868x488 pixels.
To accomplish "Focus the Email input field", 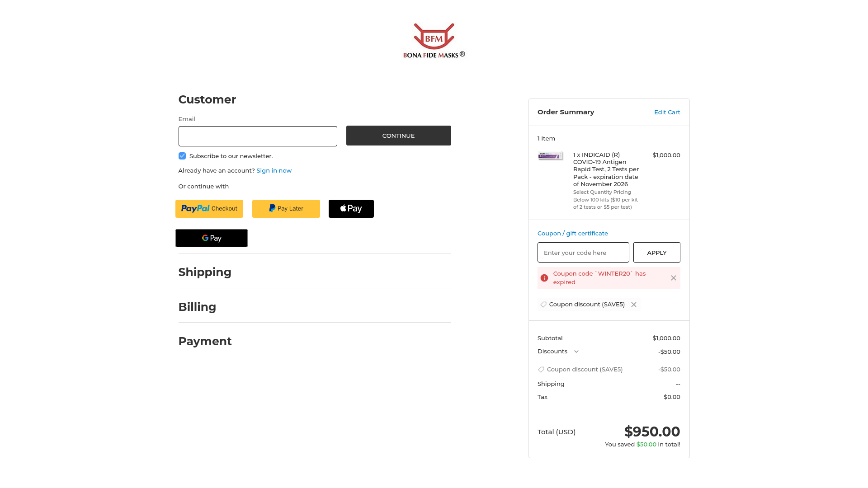I will coord(258,136).
